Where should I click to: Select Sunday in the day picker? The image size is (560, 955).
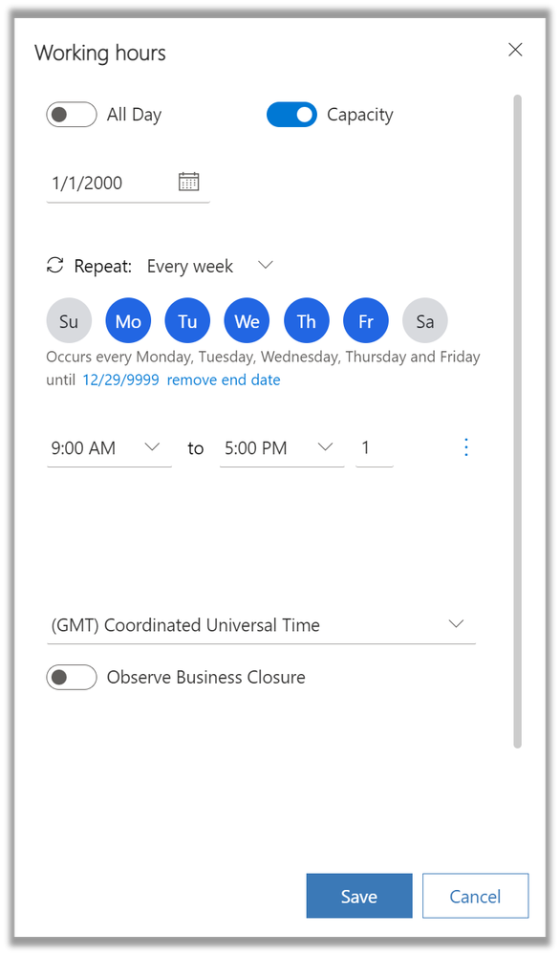point(69,321)
